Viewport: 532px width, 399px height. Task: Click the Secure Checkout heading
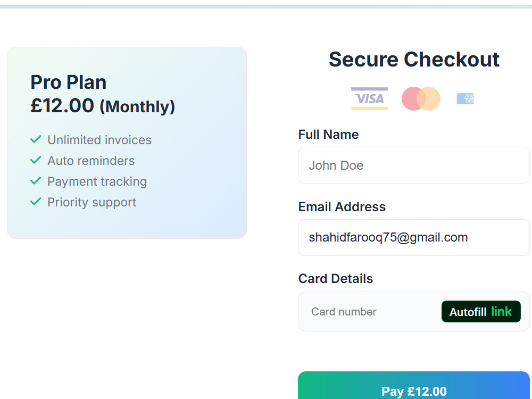click(414, 60)
